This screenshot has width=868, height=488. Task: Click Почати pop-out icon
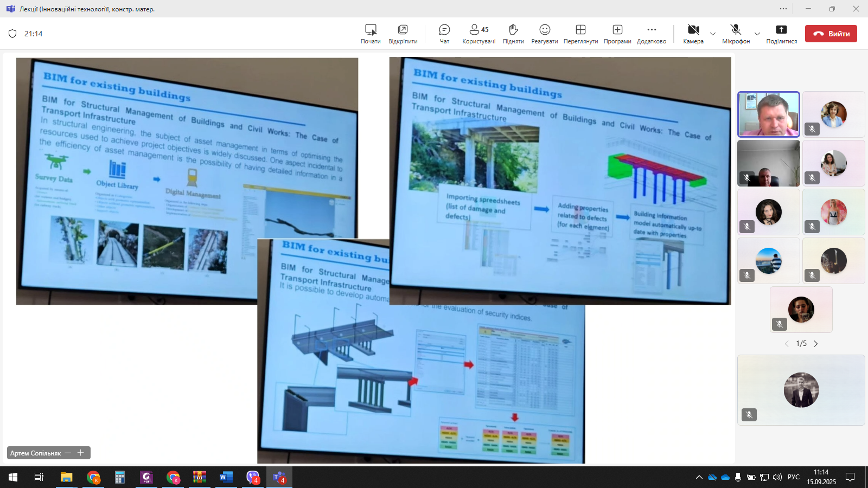[371, 34]
